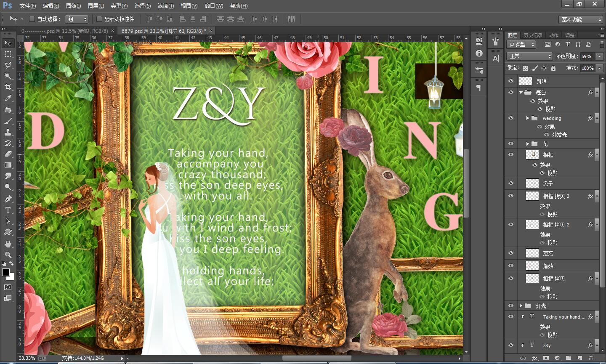The width and height of the screenshot is (606, 364).
Task: Switch to the 历史记录 tab
Action: tap(533, 35)
